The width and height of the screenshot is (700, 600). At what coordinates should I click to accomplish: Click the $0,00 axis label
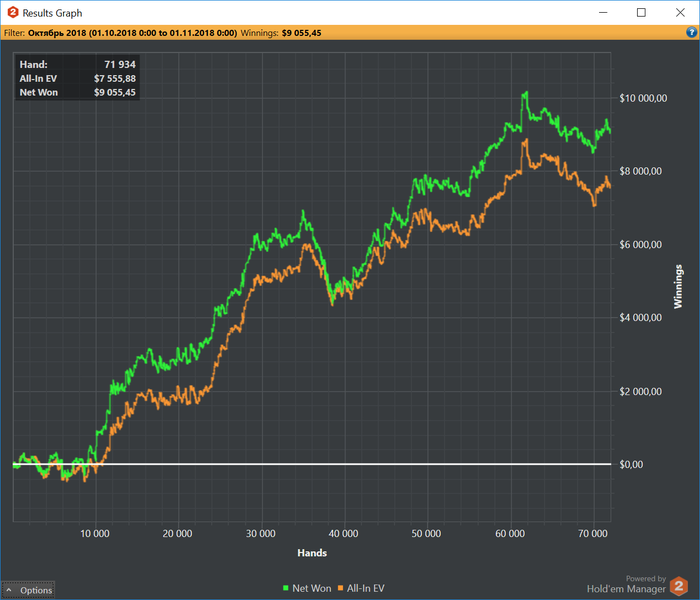pos(631,464)
